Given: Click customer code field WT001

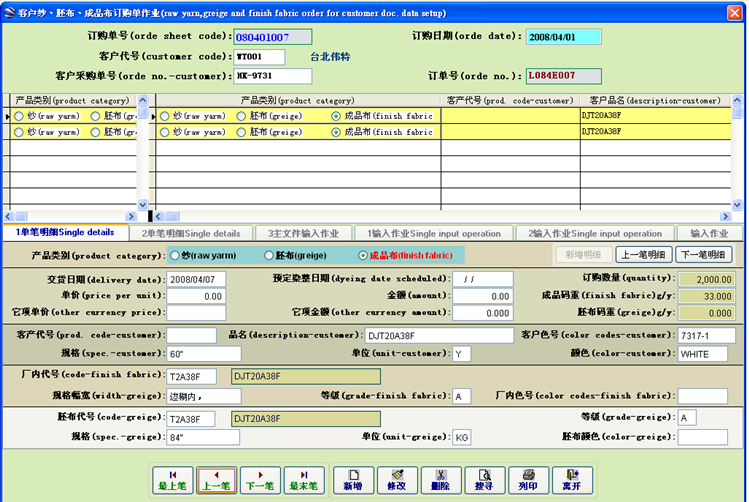Looking at the screenshot, I should click(x=259, y=57).
